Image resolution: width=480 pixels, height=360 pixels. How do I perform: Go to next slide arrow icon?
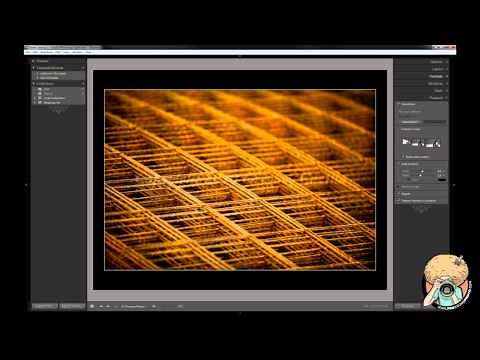[x=108, y=306]
